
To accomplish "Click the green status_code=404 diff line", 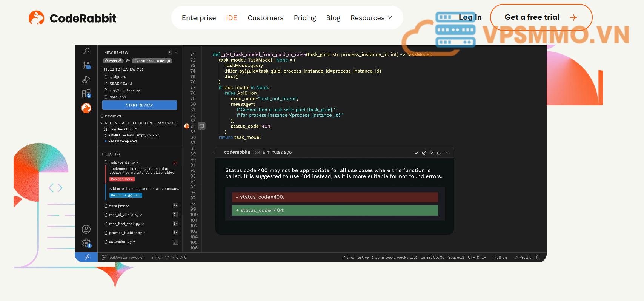I will click(335, 210).
